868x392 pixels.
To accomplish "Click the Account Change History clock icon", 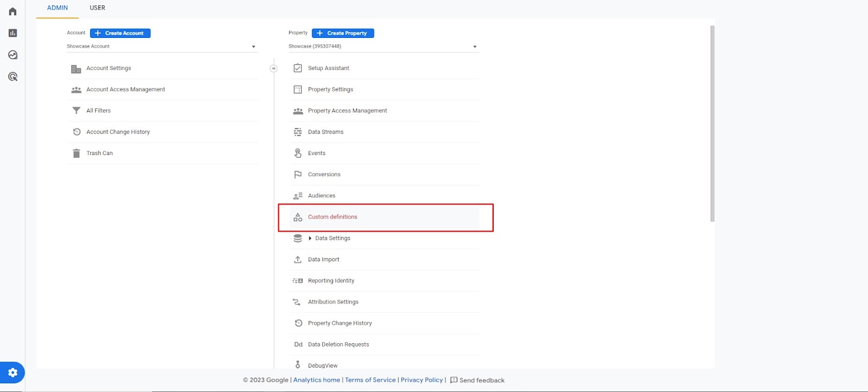I will [76, 132].
